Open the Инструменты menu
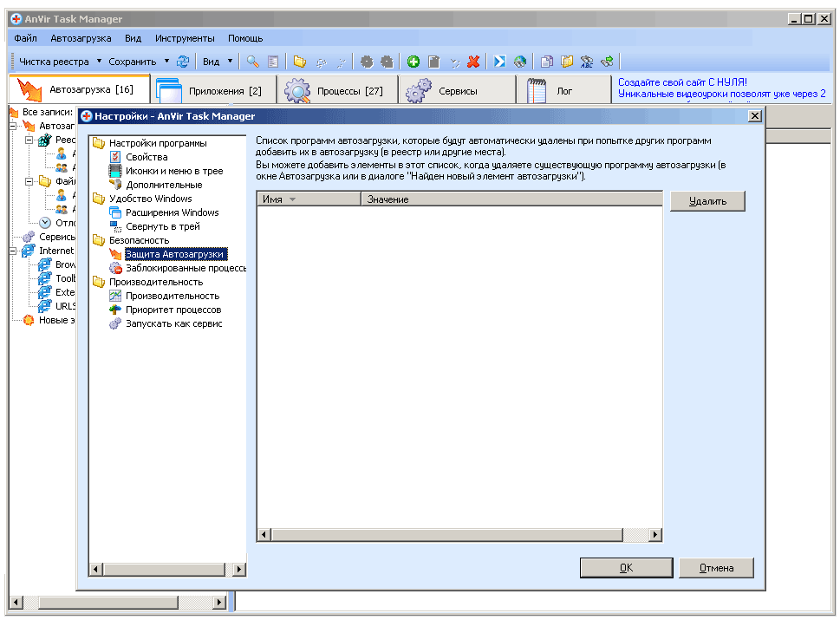Screen dimensions: 840x620 [x=185, y=38]
